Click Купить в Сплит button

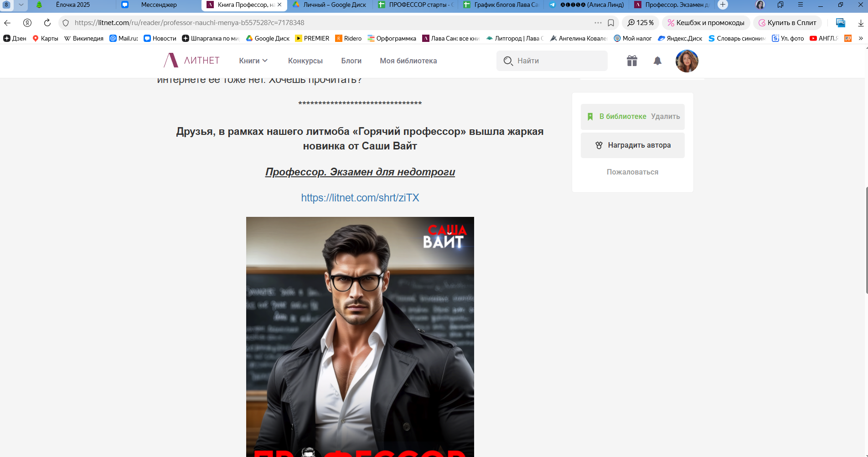coord(788,23)
